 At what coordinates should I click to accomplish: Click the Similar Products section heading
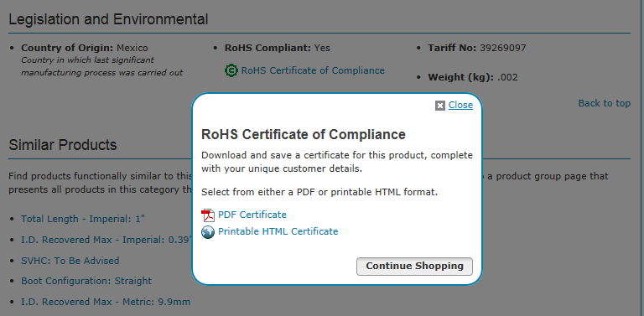[x=63, y=145]
